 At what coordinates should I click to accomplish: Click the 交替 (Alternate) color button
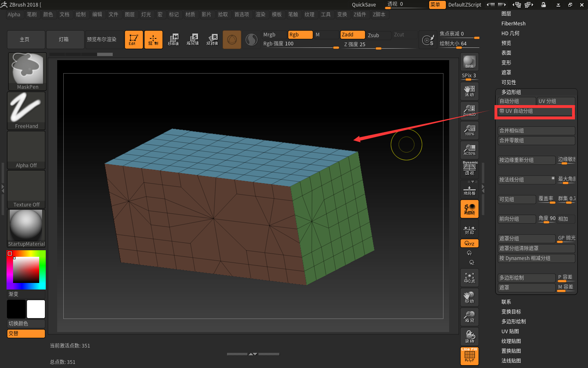pyautogui.click(x=26, y=333)
